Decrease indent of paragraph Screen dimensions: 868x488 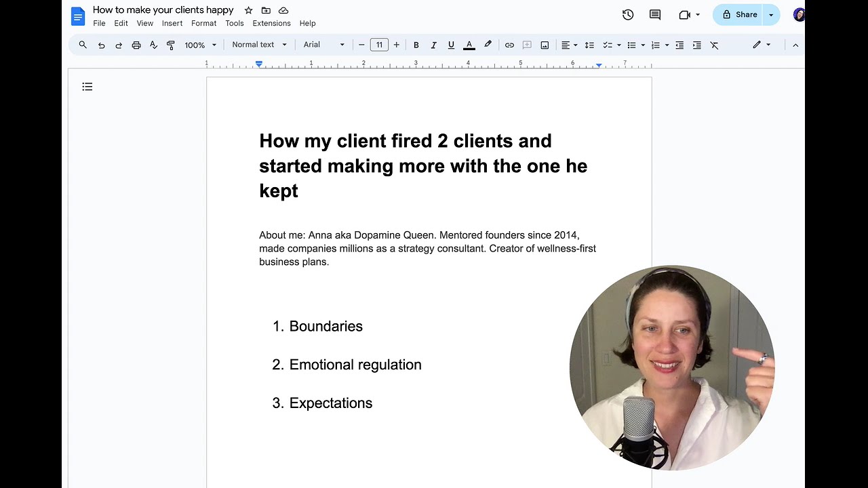(679, 45)
